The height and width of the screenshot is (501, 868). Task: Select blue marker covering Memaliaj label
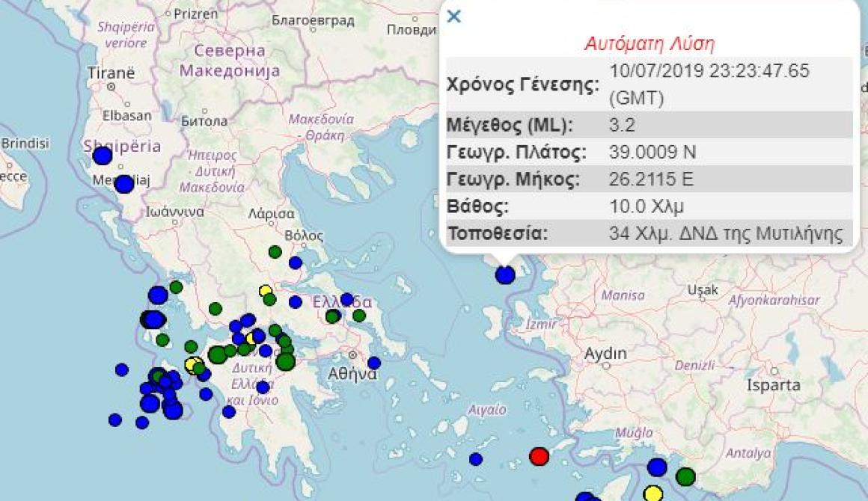[124, 184]
